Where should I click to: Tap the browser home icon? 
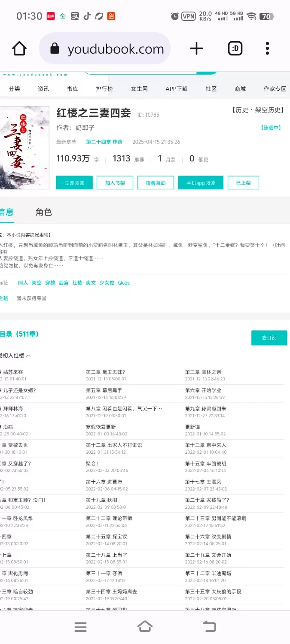pos(19,49)
